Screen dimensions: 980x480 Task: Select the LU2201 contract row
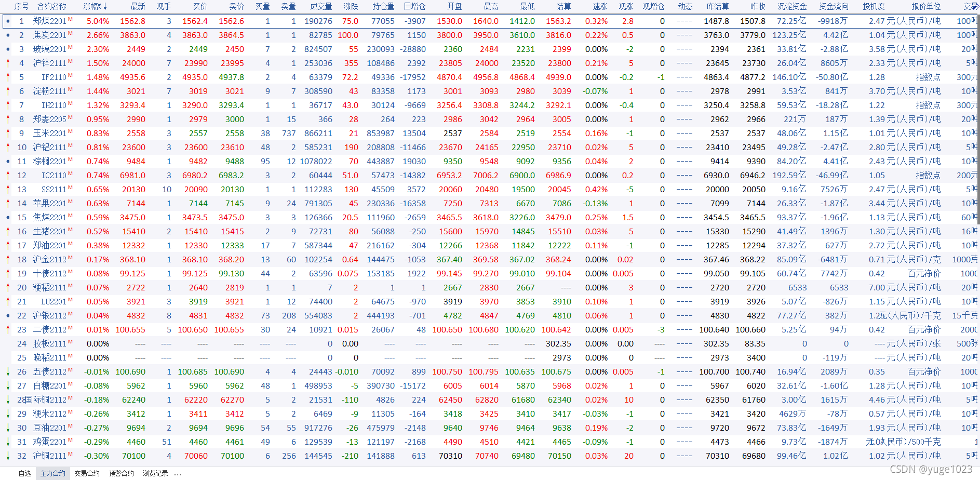click(490, 302)
